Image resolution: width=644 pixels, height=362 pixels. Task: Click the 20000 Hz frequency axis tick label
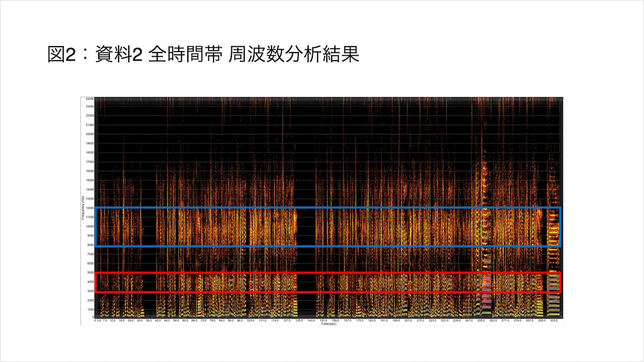pos(89,134)
